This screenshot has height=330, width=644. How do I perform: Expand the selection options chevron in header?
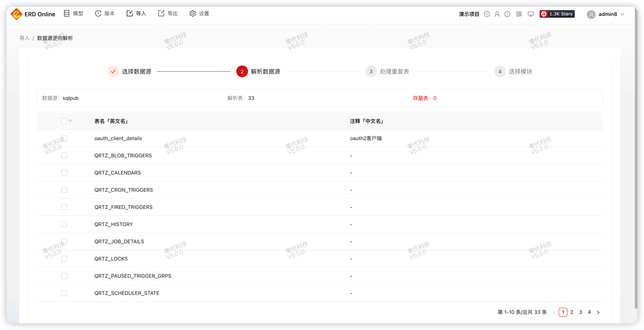coord(70,121)
